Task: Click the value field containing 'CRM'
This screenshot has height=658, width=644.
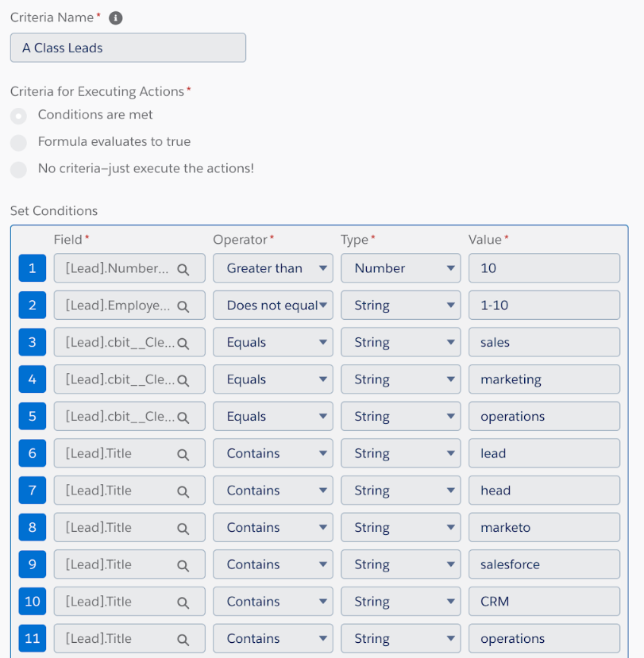Action: (x=544, y=601)
